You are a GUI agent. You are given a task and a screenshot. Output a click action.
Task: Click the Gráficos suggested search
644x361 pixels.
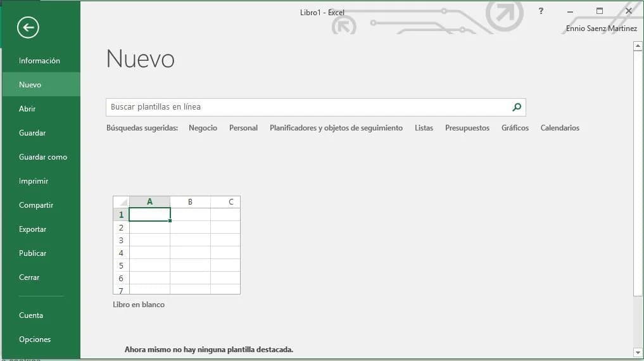(x=515, y=128)
